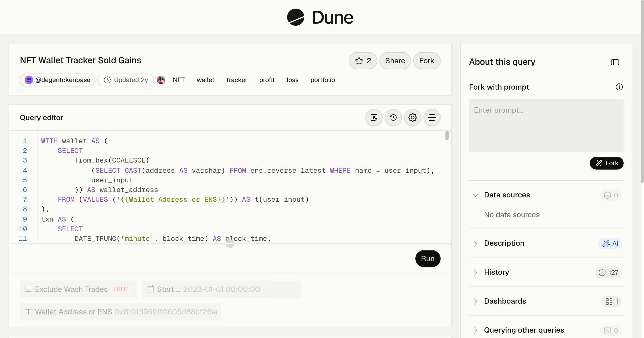The height and width of the screenshot is (338, 644).
Task: Select the NFT tag
Action: 179,80
